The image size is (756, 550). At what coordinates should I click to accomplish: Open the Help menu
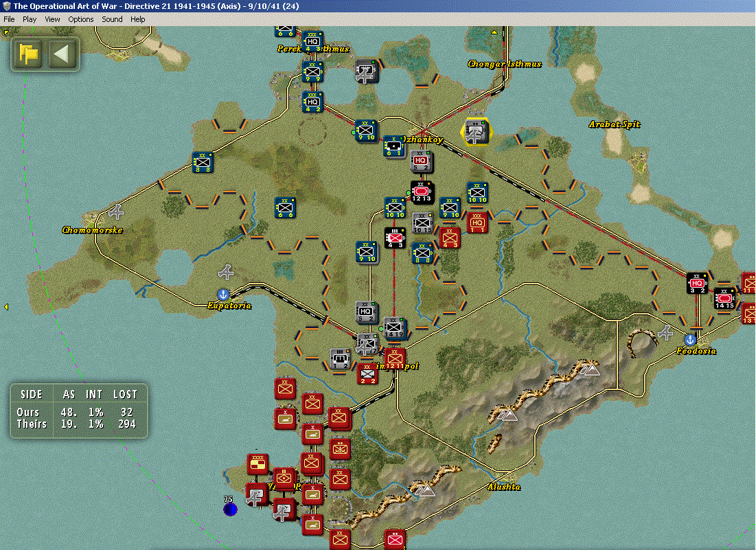[137, 19]
